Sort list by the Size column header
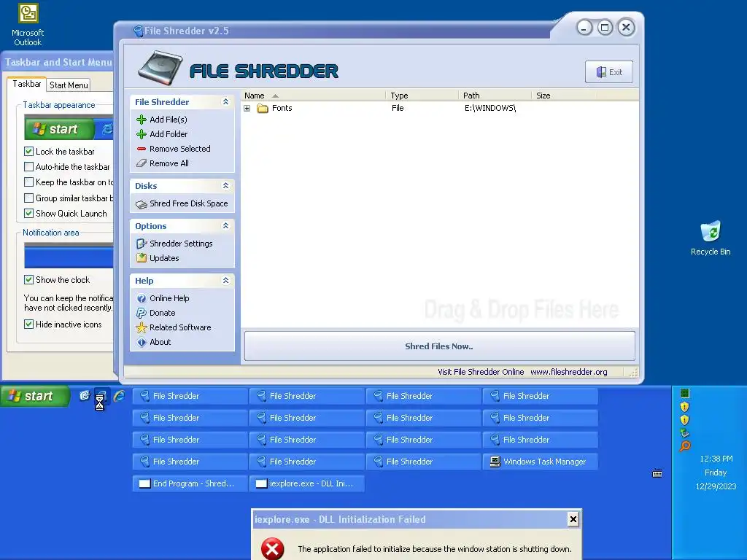Screen dimensions: 747x560 (564, 96)
